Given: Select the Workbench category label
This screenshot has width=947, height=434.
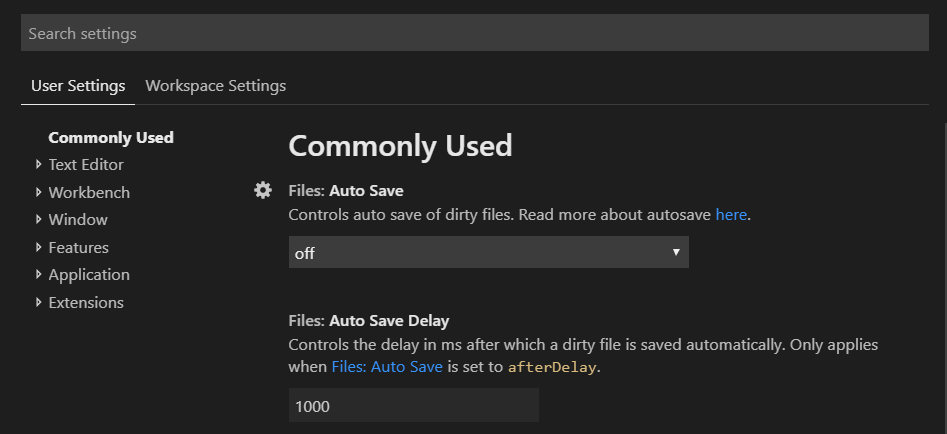Looking at the screenshot, I should (89, 193).
